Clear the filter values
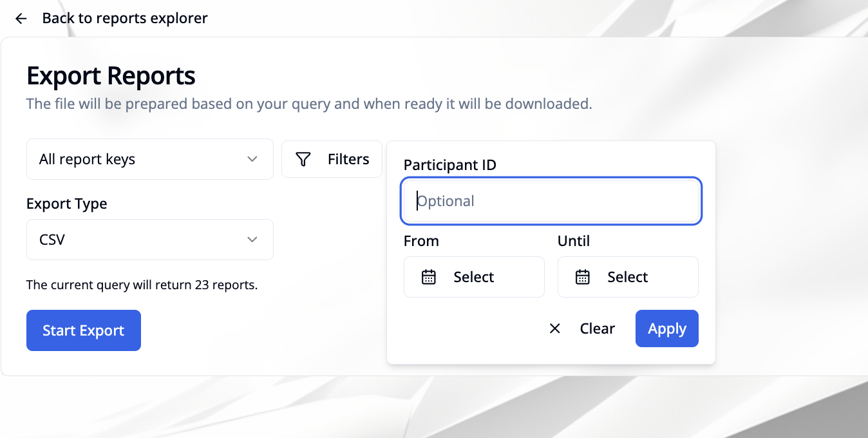 (x=597, y=328)
